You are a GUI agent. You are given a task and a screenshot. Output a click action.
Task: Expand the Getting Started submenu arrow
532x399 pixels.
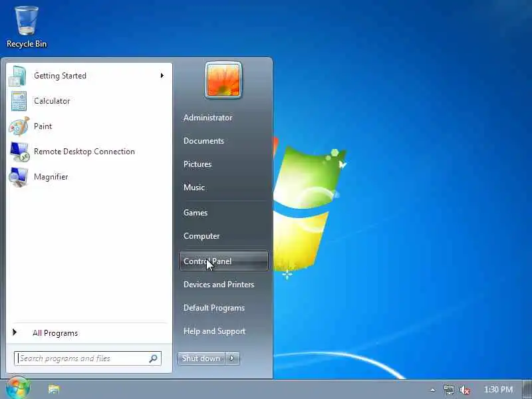(x=162, y=76)
